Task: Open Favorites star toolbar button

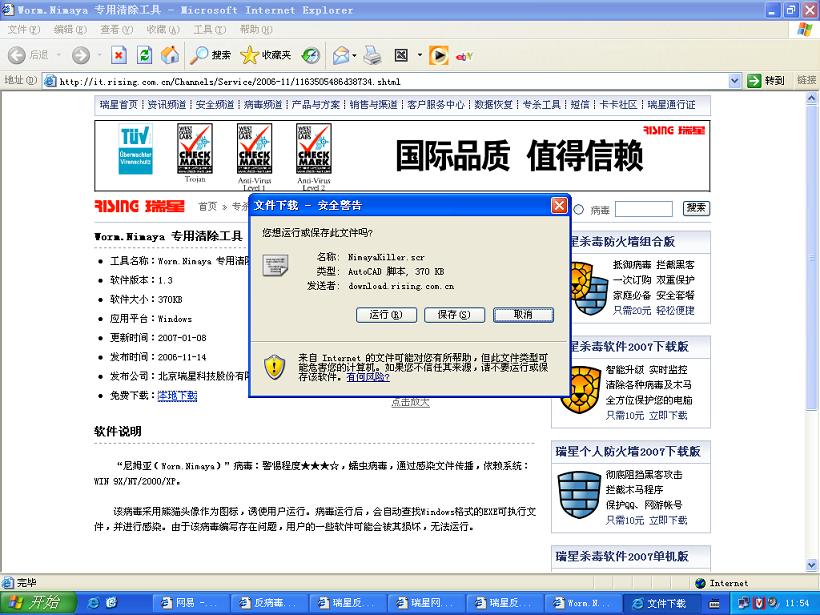Action: click(x=266, y=55)
